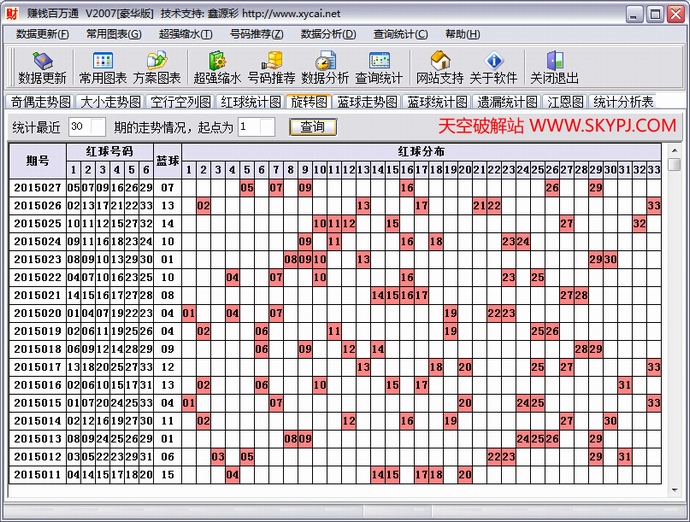Click the 统计最近 periods input field
690x522 pixels.
tap(87, 127)
